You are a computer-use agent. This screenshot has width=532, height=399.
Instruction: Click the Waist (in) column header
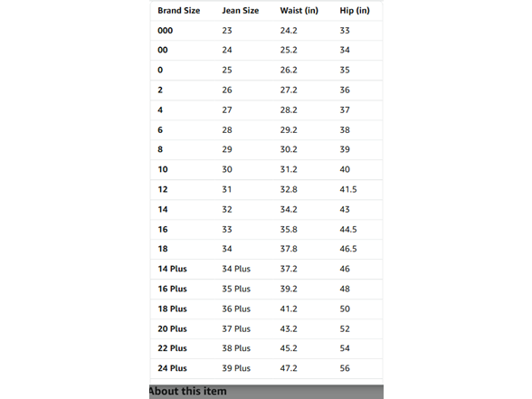(x=299, y=11)
